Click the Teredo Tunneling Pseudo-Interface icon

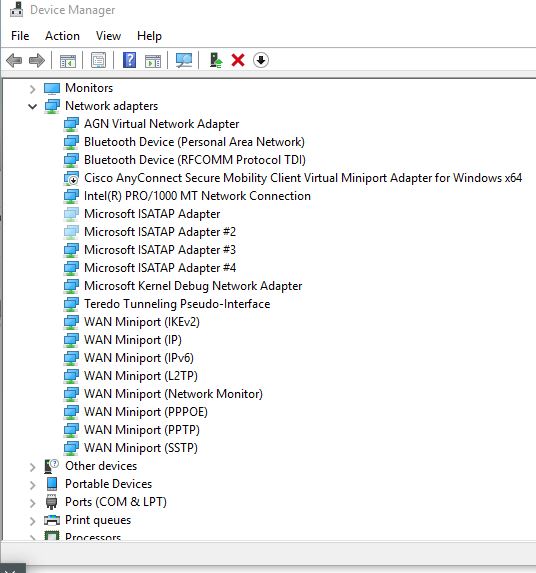coord(71,304)
